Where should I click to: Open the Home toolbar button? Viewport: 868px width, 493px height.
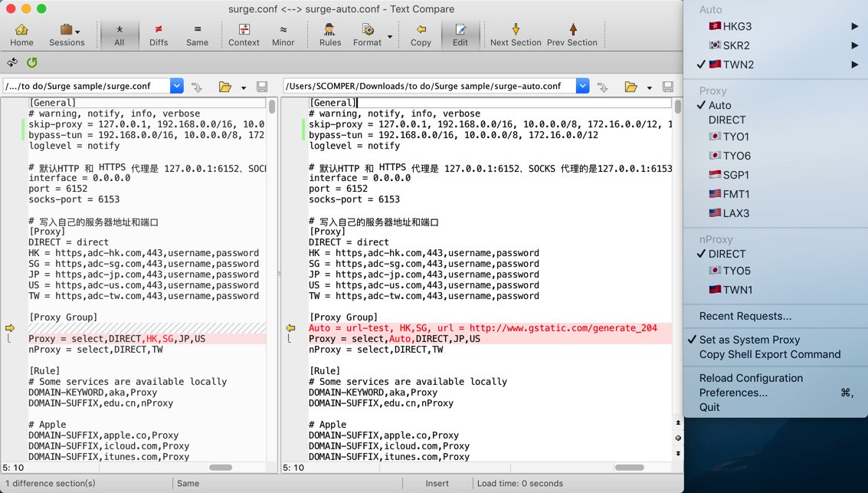tap(21, 35)
